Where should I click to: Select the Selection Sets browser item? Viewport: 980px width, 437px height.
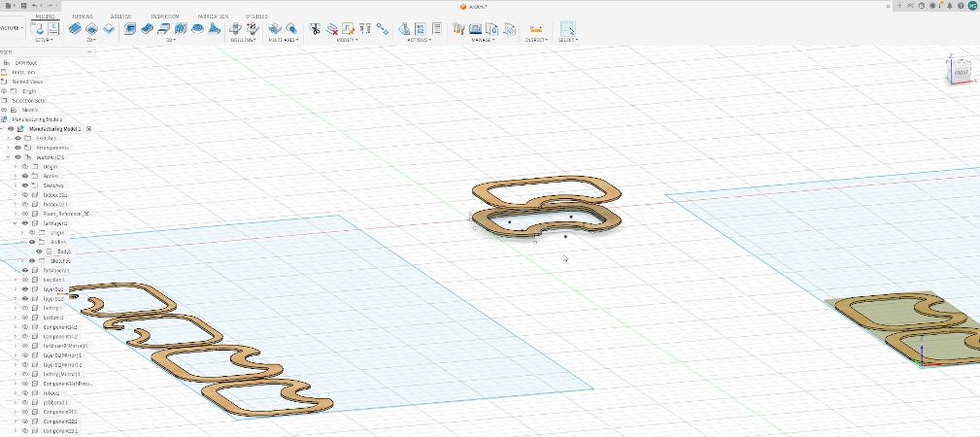28,101
